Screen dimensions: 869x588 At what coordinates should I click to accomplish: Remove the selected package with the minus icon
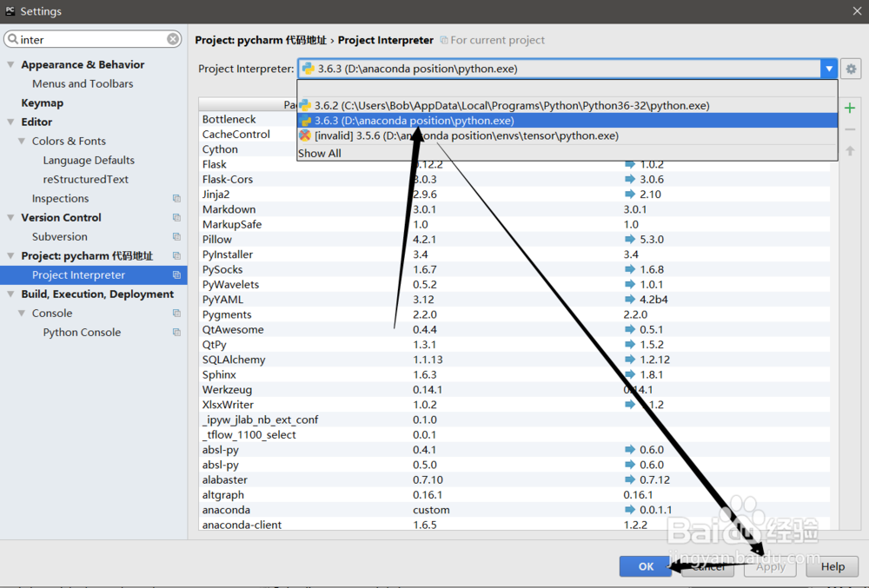[x=850, y=129]
